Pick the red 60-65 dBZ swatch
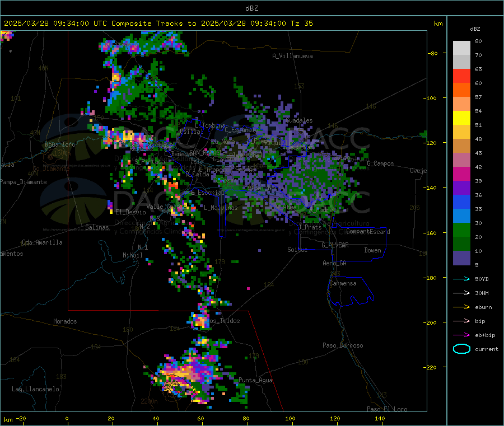This screenshot has height=426, width=504. (461, 76)
